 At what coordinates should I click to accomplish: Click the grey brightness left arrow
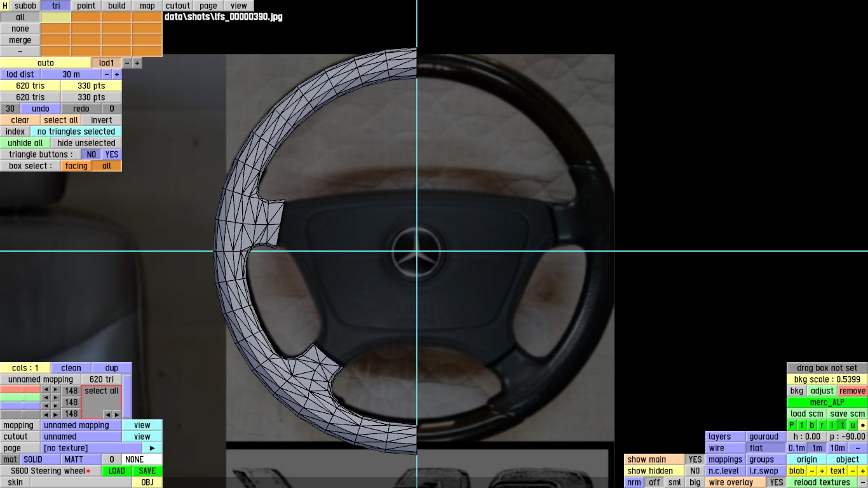point(46,414)
